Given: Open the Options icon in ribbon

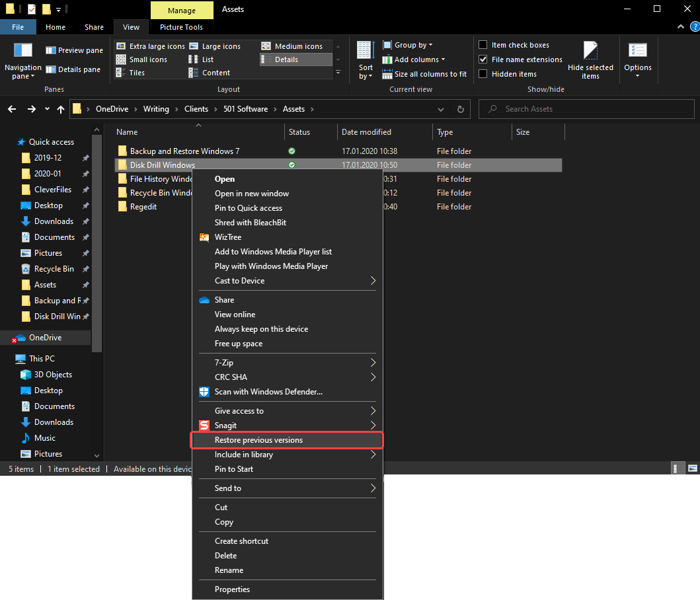Looking at the screenshot, I should pos(637,51).
